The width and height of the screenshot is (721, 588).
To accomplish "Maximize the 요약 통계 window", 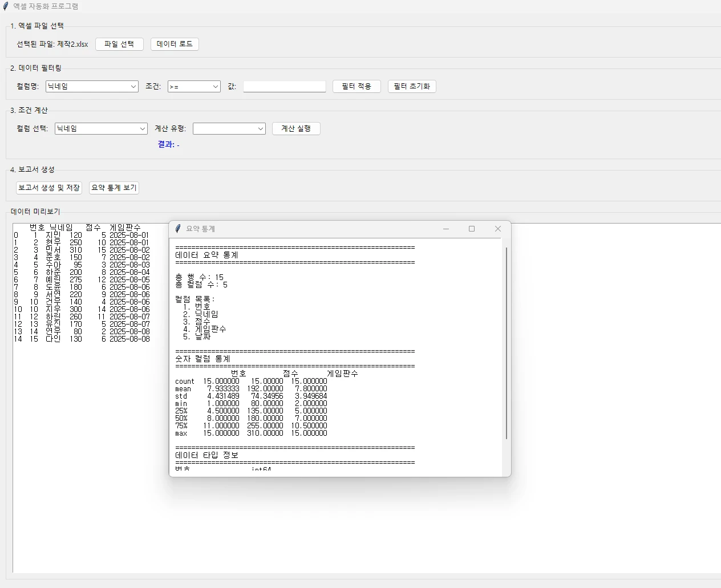I will tap(472, 229).
